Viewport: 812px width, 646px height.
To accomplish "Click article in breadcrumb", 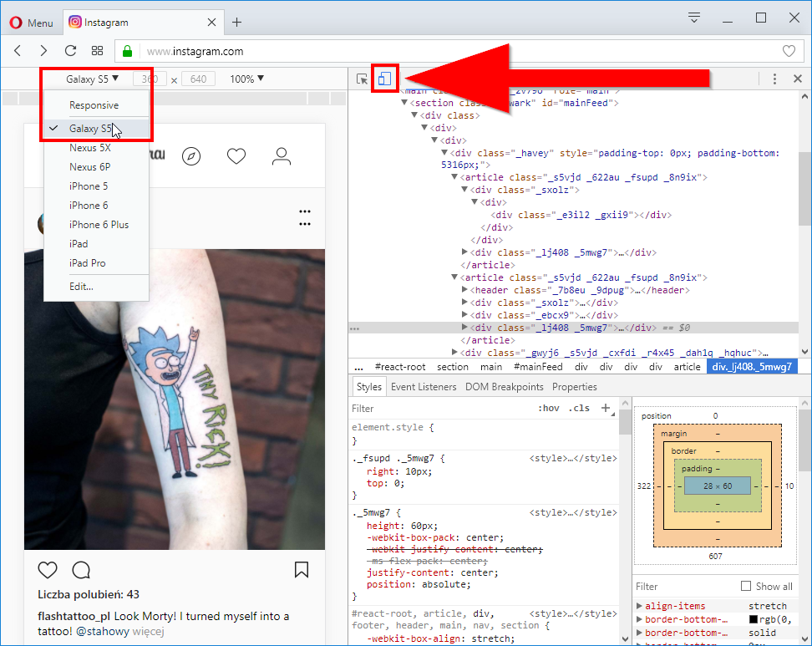I will [x=687, y=367].
